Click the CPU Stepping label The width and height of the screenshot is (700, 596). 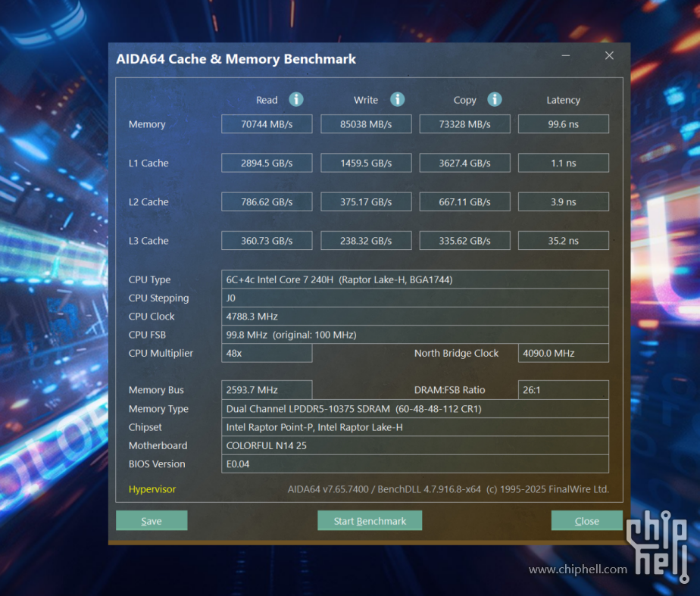(x=158, y=298)
